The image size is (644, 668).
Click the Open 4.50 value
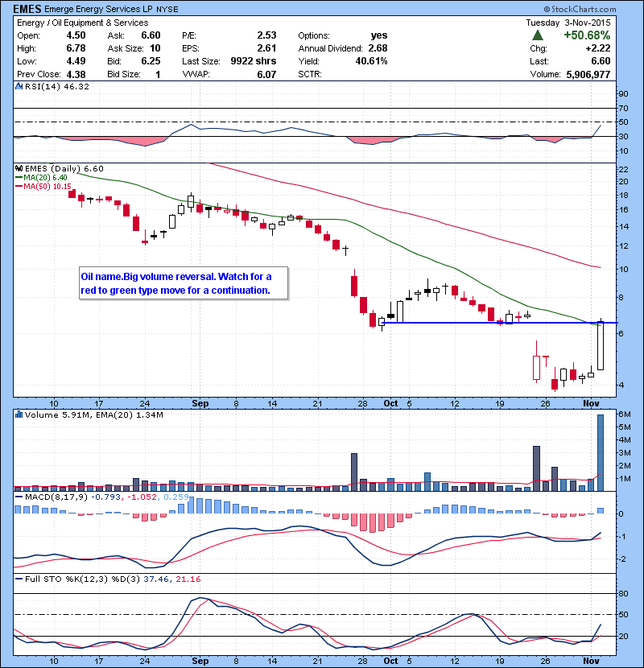(x=76, y=35)
